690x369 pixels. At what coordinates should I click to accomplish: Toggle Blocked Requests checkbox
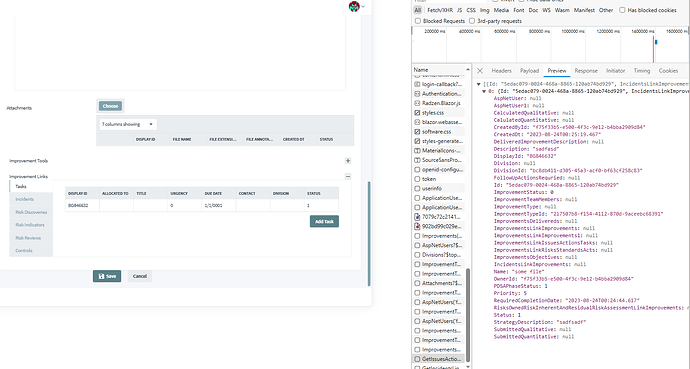(x=418, y=21)
